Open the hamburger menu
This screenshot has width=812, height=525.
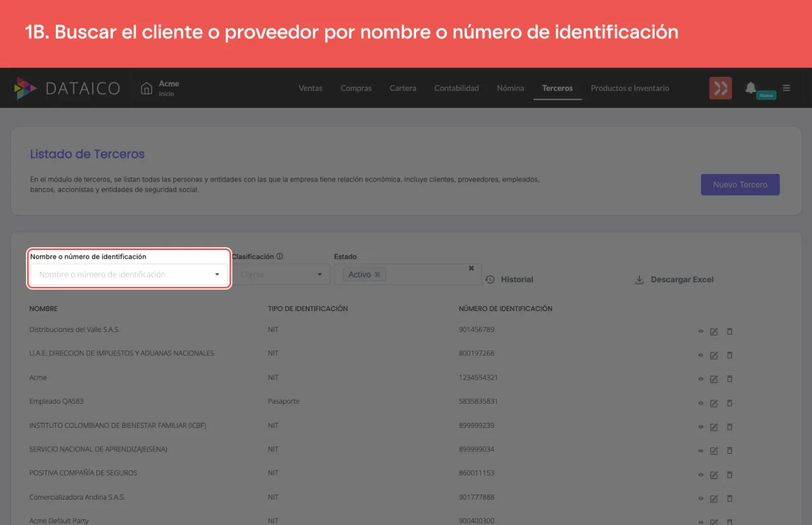point(787,88)
